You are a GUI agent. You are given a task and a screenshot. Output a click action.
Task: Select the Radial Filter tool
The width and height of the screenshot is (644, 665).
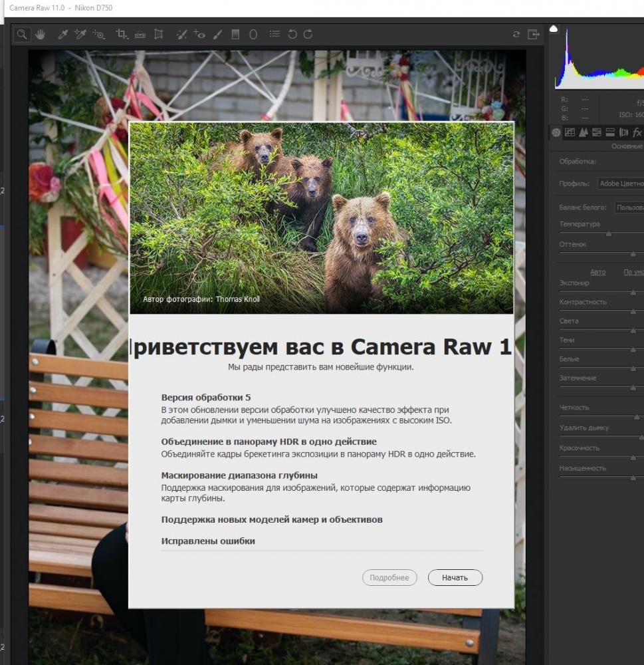pos(253,35)
